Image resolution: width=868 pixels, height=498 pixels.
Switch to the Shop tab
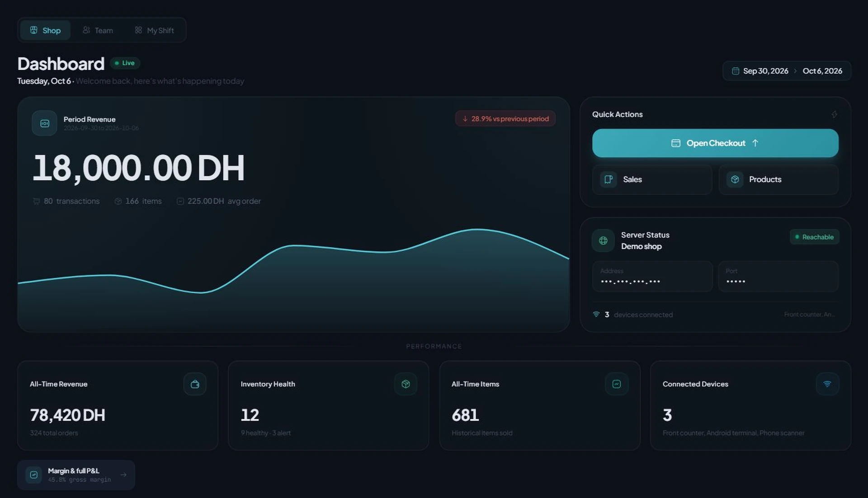point(45,30)
